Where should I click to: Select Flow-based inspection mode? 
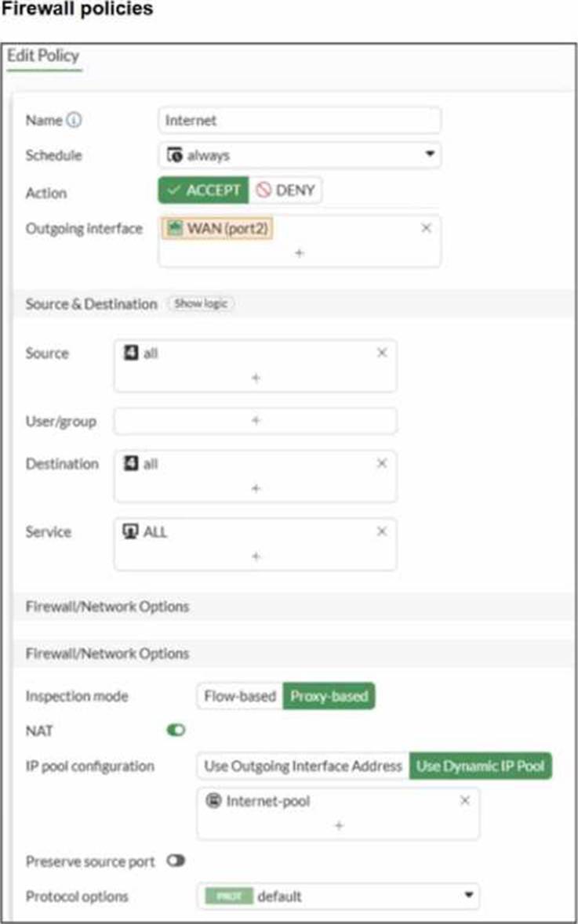tap(240, 696)
